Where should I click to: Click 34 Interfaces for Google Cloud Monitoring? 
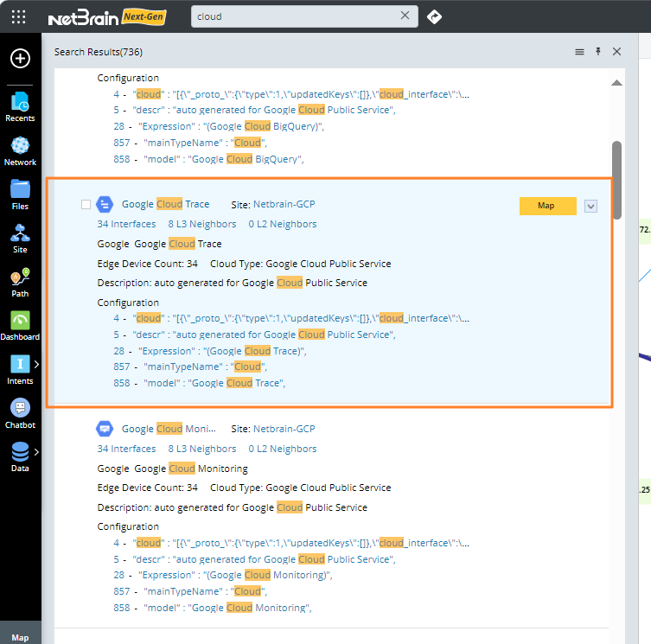coord(126,449)
